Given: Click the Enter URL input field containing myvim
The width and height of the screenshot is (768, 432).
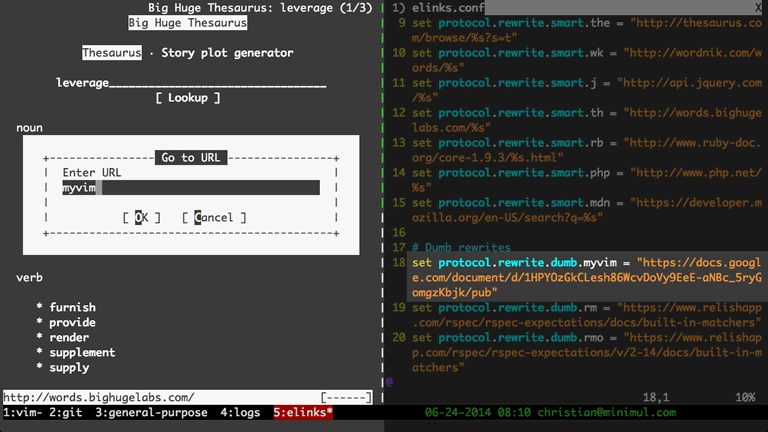Looking at the screenshot, I should 191,188.
